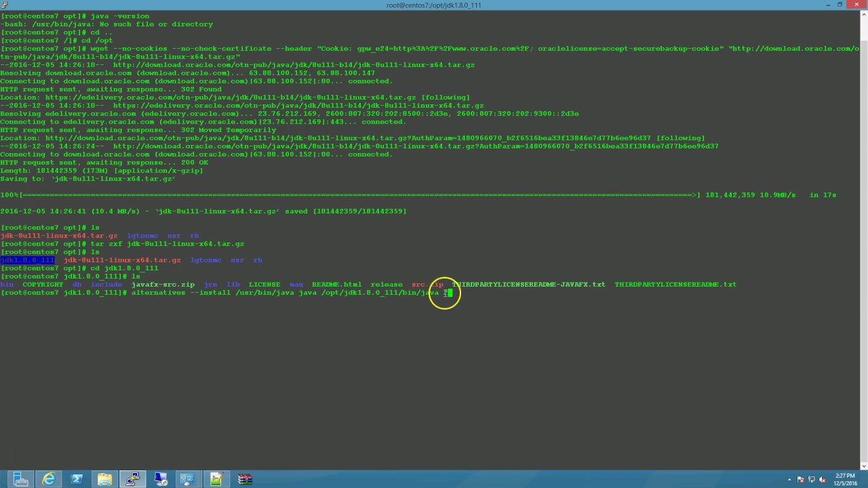Maximize the PuTTY window
The width and height of the screenshot is (868, 488).
tap(840, 5)
